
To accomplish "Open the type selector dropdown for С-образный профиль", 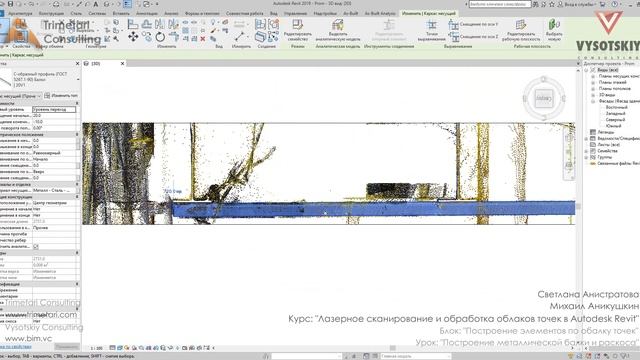I will coord(78,80).
